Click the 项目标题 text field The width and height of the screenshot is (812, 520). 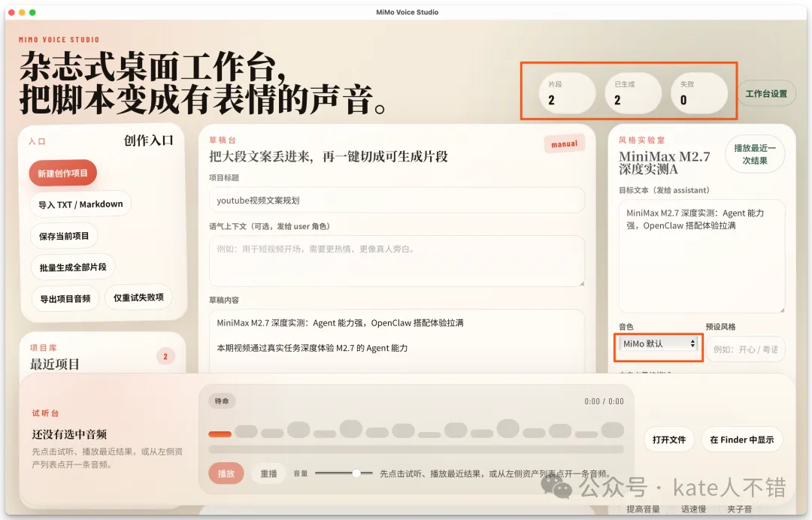coord(396,201)
